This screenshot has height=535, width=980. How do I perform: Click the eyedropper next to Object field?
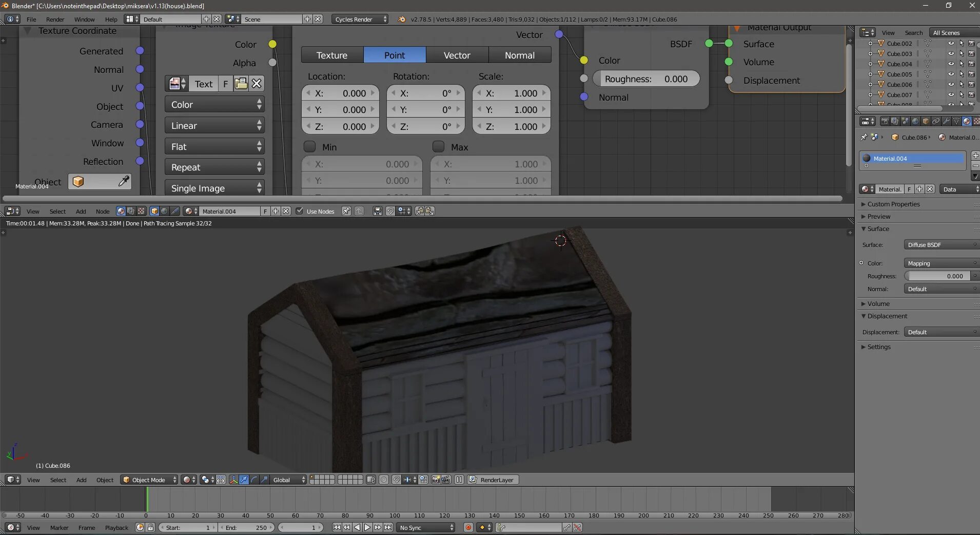(124, 181)
